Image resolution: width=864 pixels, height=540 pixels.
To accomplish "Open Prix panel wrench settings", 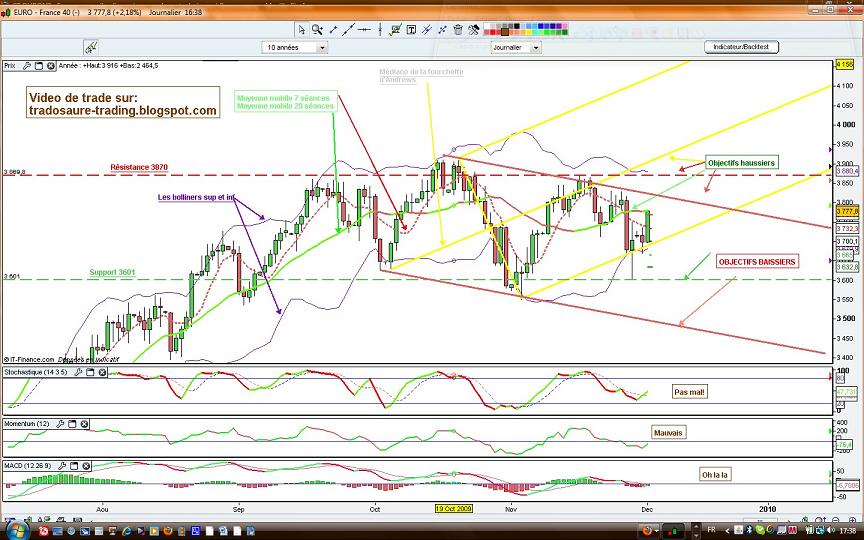I will 26,66.
